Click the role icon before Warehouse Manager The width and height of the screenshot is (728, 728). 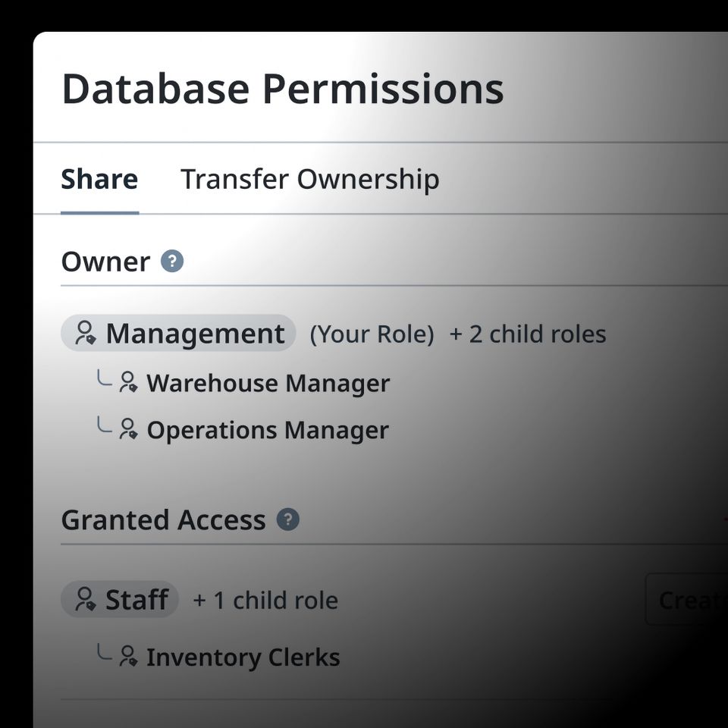coord(128,382)
